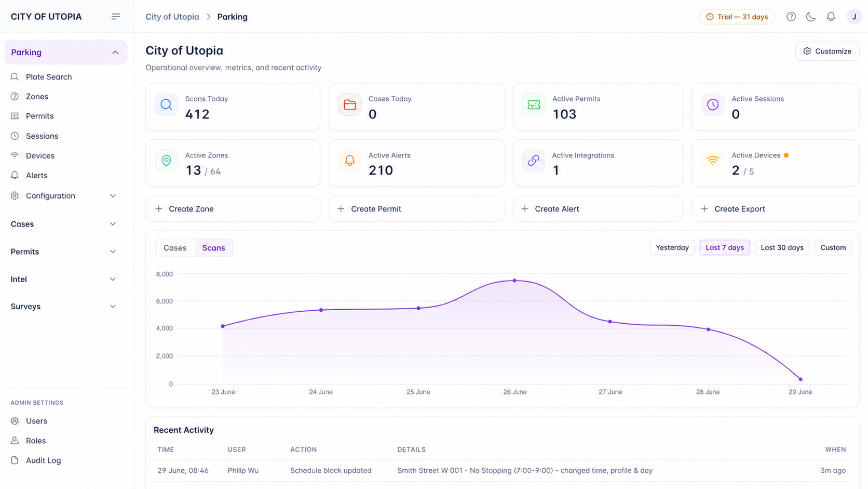
Task: Click the Alerts bell icon in sidebar
Action: tap(15, 175)
